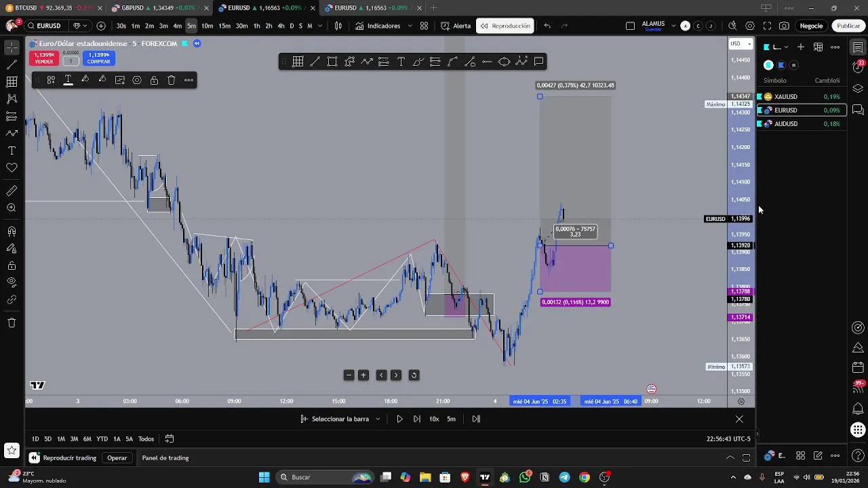868x488 pixels.
Task: Toggle the date range calendar icon
Action: [170, 439]
